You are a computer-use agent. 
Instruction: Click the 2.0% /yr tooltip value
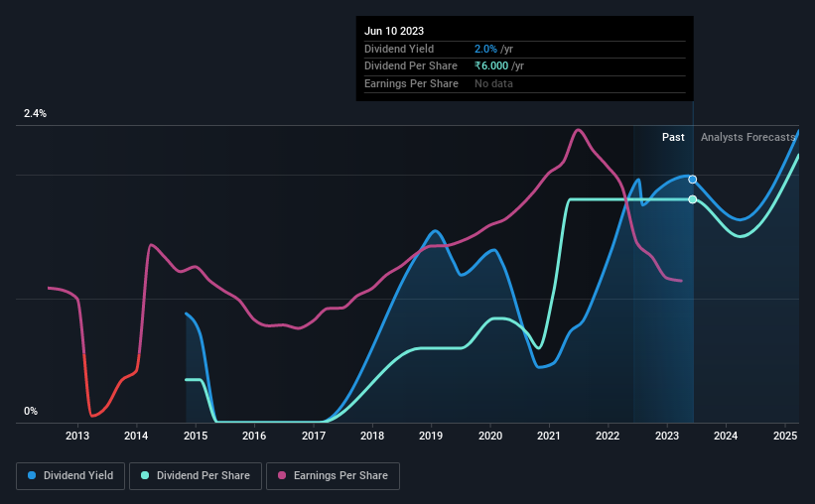(493, 49)
